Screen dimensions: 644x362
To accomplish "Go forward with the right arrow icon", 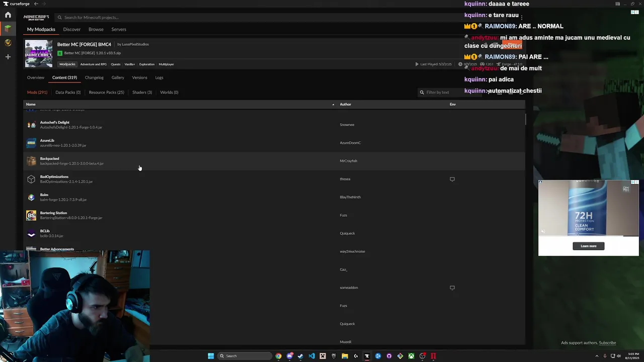I will 43,4.
